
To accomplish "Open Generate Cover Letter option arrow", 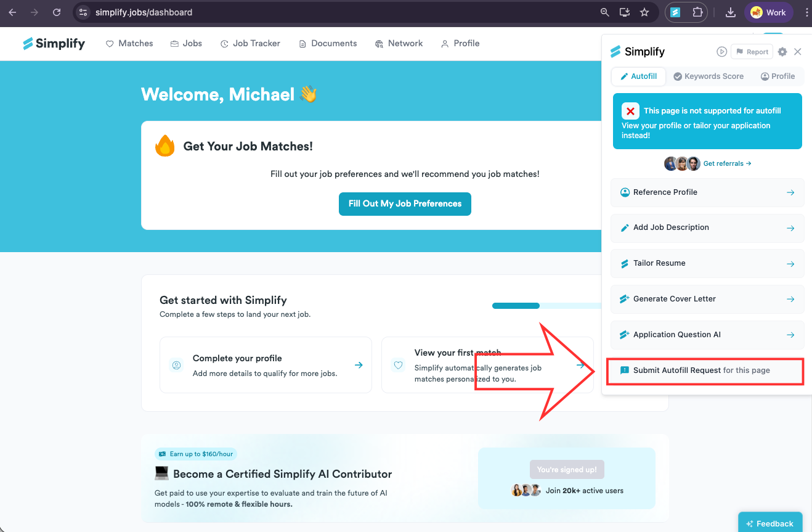I will tap(790, 299).
